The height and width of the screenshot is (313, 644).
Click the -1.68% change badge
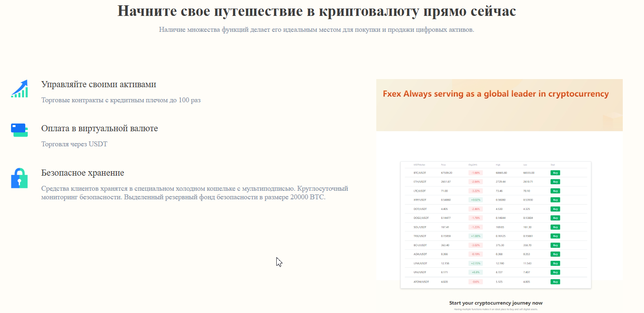(475, 173)
